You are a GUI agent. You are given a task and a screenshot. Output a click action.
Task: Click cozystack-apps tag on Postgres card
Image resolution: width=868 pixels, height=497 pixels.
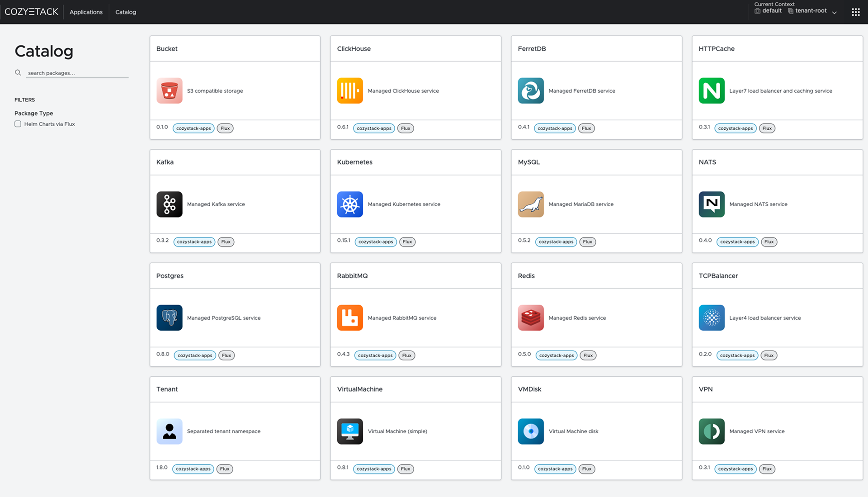coord(195,355)
